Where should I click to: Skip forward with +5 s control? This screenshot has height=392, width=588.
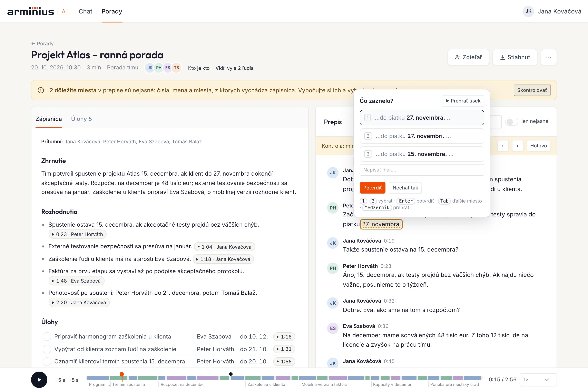pyautogui.click(x=73, y=380)
